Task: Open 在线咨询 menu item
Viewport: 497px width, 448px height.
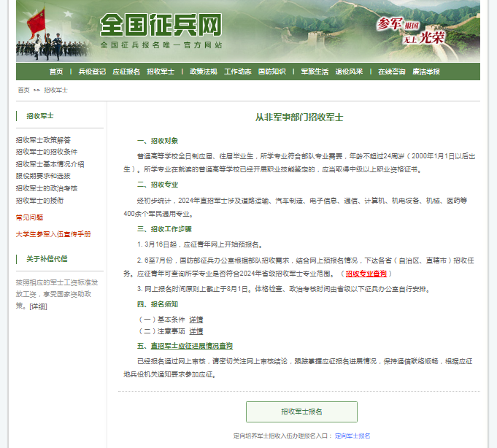Action: tap(391, 72)
